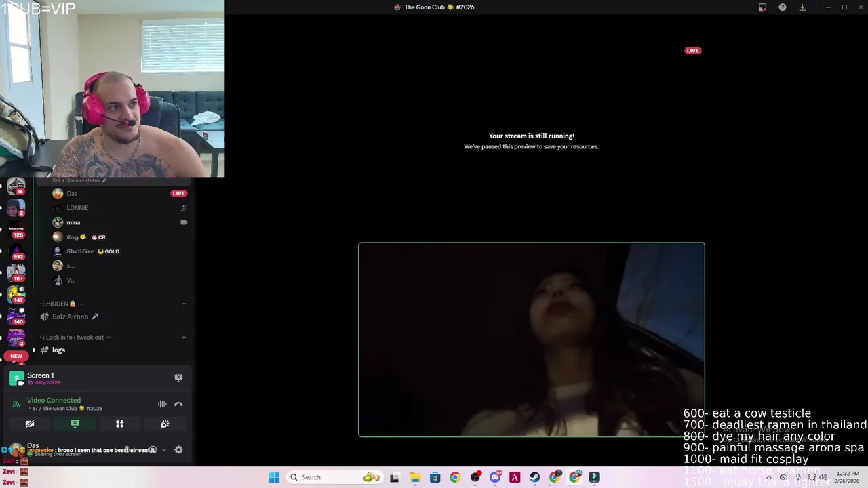The width and height of the screenshot is (868, 488).
Task: Turn on camera in voice panel
Action: point(30,424)
